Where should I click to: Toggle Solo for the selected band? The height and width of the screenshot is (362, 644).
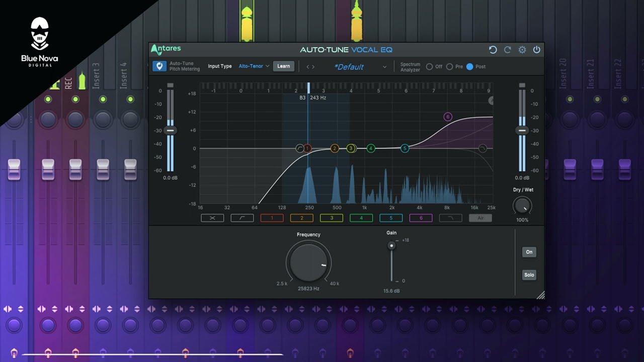(529, 275)
